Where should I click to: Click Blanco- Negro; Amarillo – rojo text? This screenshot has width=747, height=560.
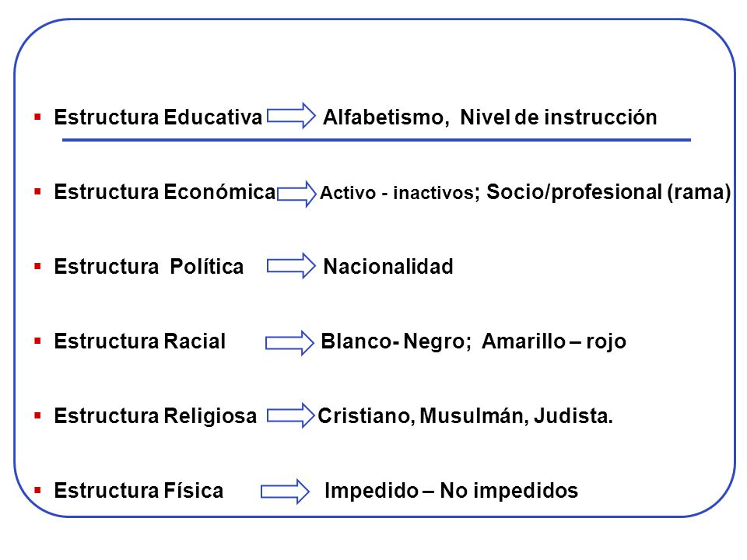tap(474, 341)
